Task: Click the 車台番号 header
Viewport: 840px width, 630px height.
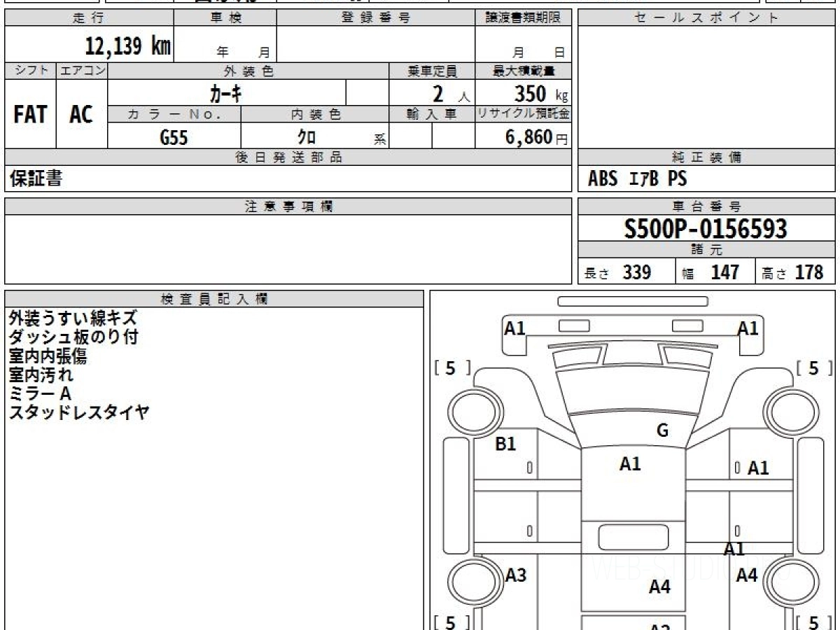Action: [707, 206]
